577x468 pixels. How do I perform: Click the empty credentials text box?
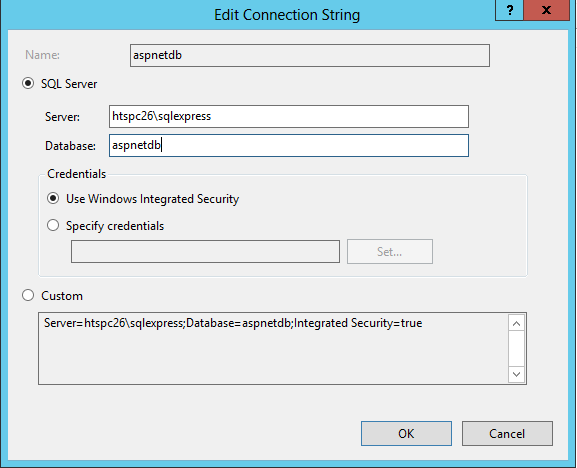(205, 252)
